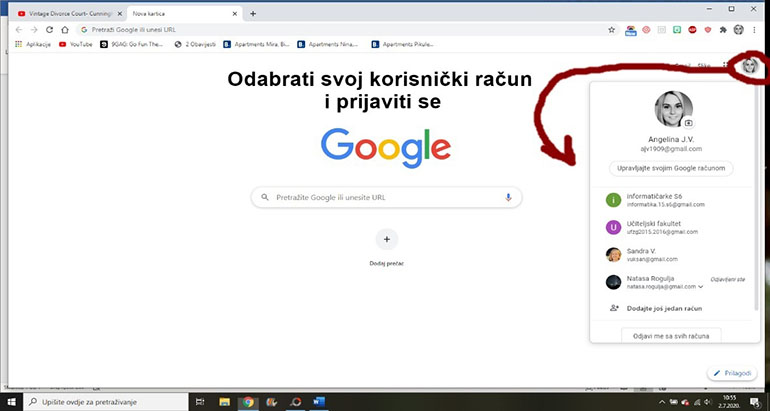Open the Google apps grid icon
770x411 pixels.
click(725, 66)
